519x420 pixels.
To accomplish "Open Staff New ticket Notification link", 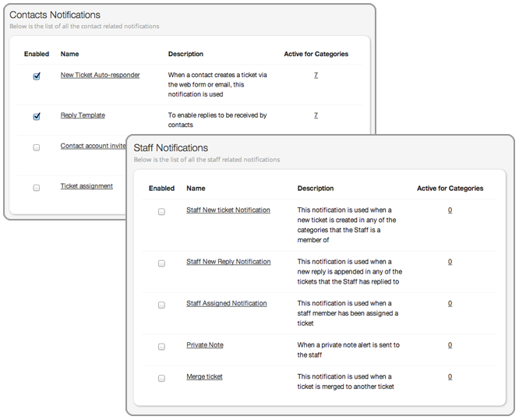I will tap(228, 210).
